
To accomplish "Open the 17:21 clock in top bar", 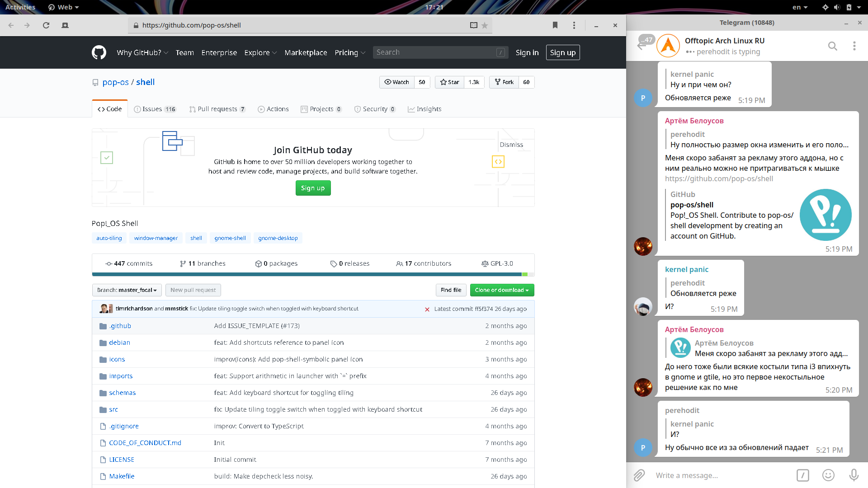I will point(434,7).
